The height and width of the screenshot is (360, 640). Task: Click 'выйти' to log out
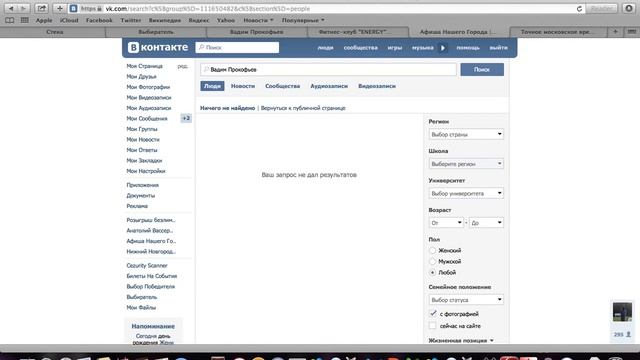pyautogui.click(x=498, y=48)
